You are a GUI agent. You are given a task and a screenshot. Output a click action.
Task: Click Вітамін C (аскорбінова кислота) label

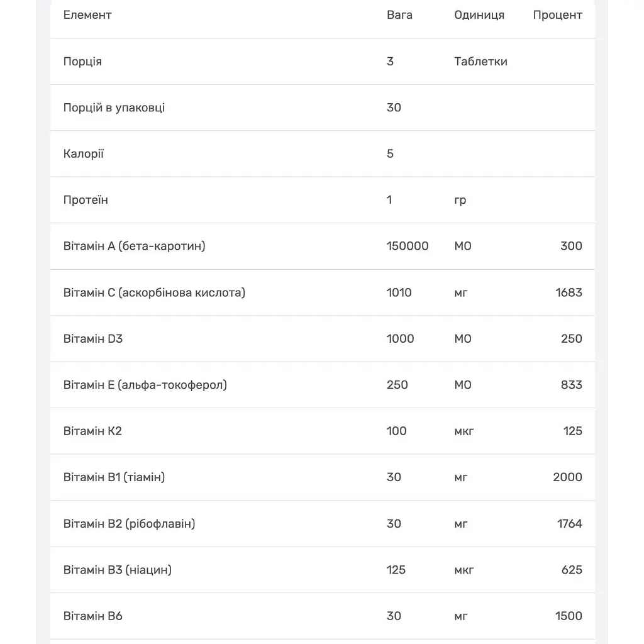(x=154, y=293)
